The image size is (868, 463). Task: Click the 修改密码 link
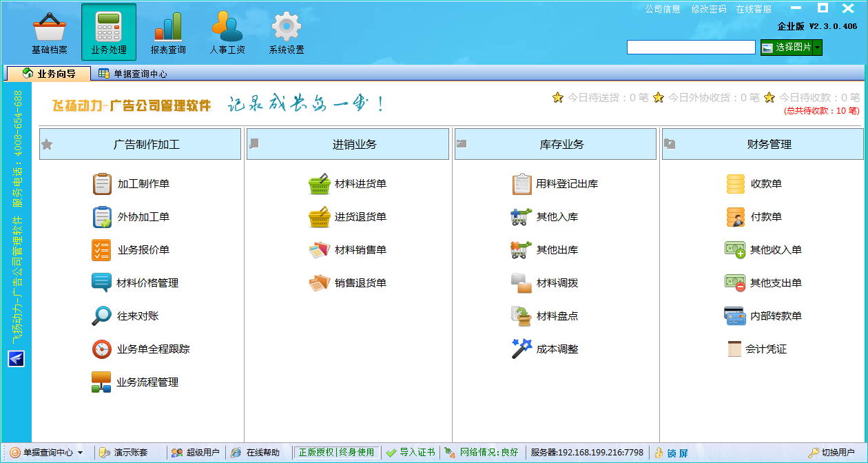tap(709, 9)
